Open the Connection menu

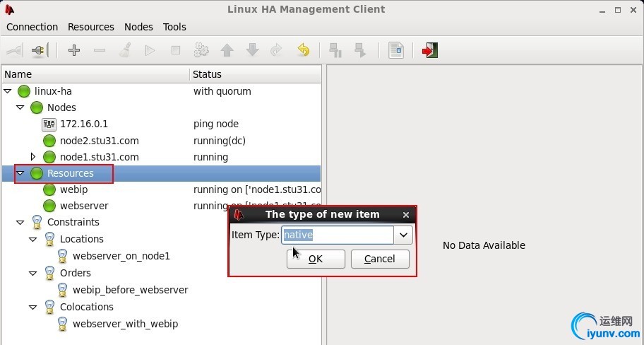[32, 27]
